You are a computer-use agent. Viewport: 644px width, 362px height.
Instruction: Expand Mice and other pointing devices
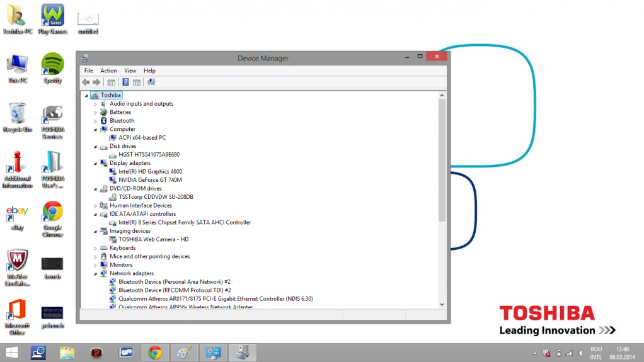[95, 256]
